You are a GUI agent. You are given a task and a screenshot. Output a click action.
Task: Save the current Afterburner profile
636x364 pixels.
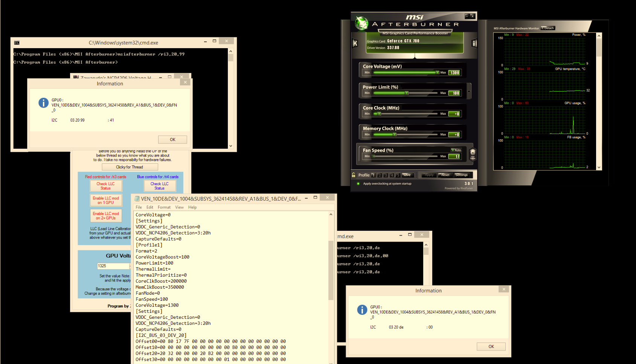(x=408, y=175)
